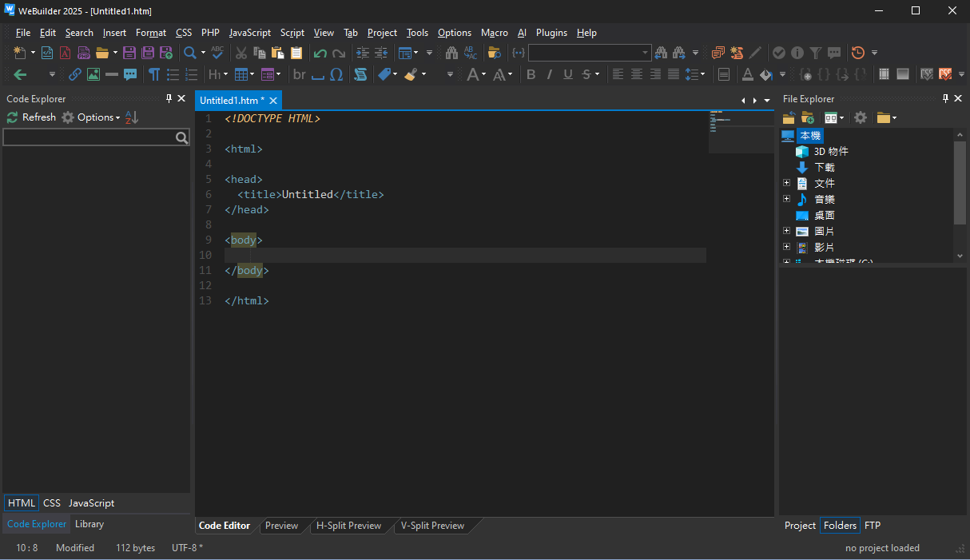Click the font color A icon
Viewport: 970px width, 560px height.
coord(747,74)
